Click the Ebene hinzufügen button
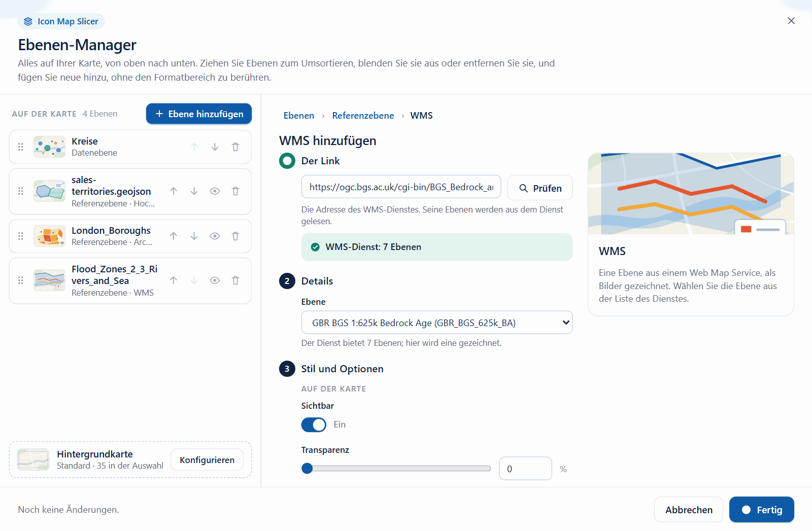812x531 pixels. point(199,114)
